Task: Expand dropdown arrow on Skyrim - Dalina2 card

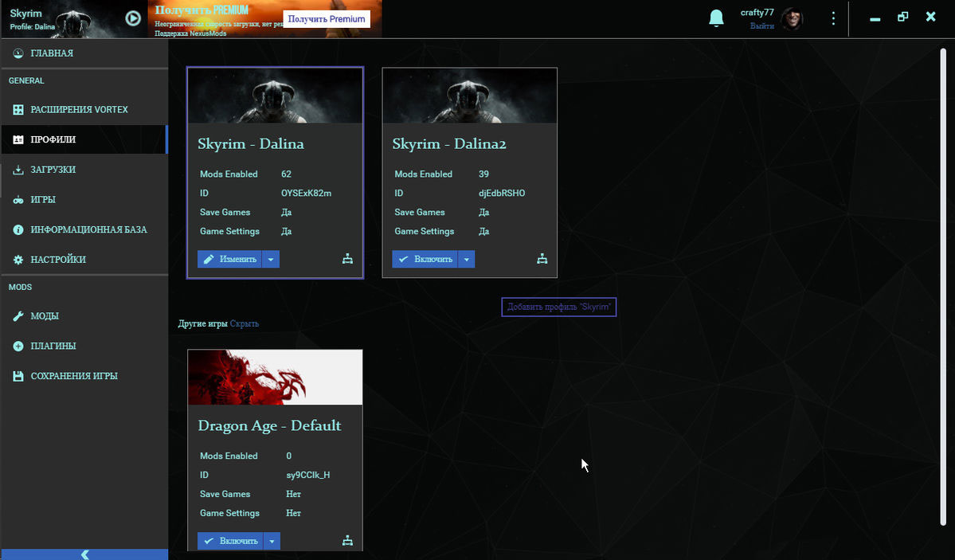Action: [467, 259]
